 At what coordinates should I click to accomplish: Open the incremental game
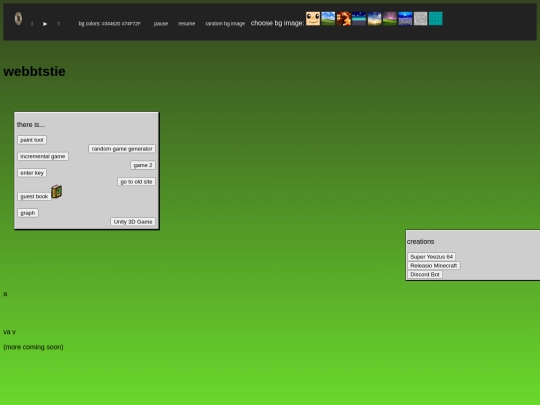pyautogui.click(x=43, y=156)
